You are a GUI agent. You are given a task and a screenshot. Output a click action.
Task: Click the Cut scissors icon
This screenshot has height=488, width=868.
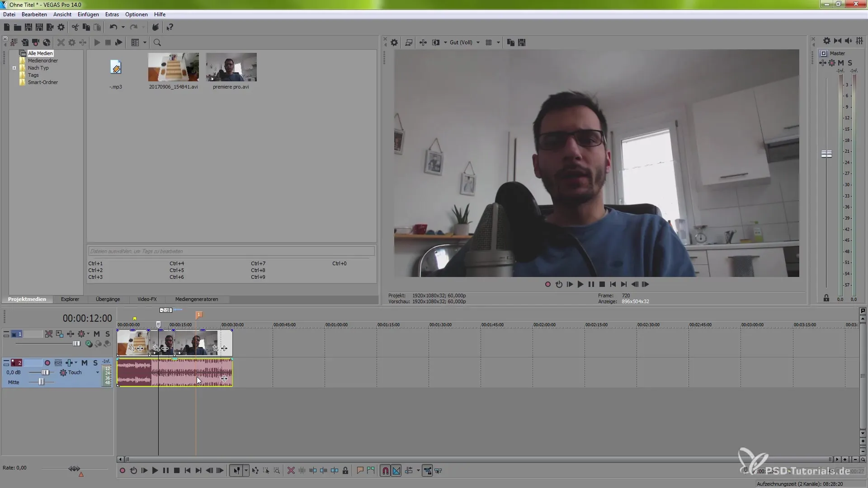click(75, 28)
